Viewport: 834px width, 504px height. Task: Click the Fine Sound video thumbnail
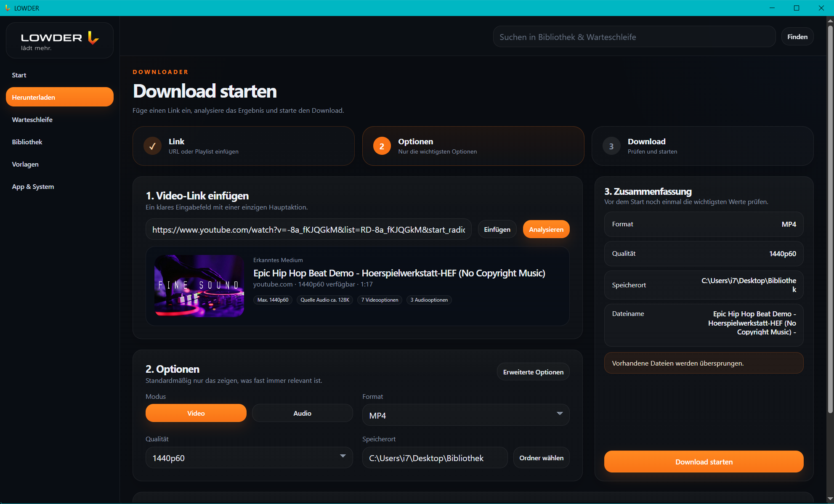[x=199, y=286]
